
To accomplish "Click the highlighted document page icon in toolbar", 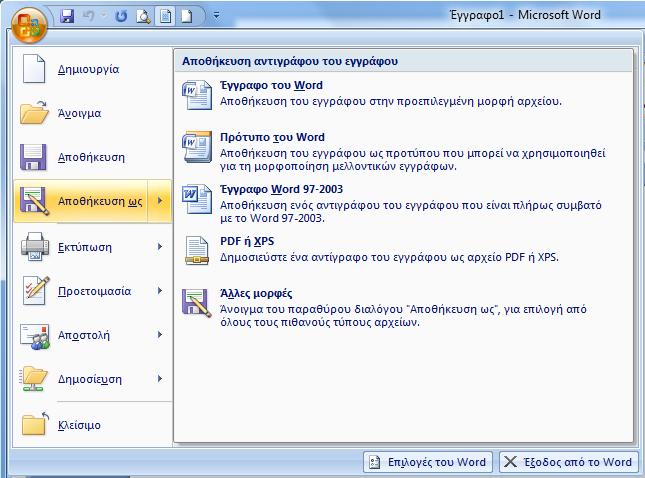I will coord(166,16).
